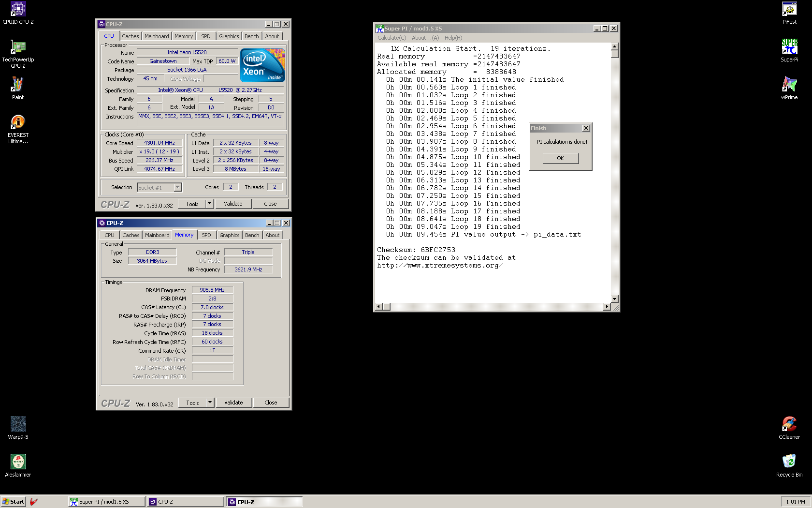This screenshot has height=508, width=812.
Task: Open the Mainboard tab in top CPU-Z window
Action: [x=157, y=36]
